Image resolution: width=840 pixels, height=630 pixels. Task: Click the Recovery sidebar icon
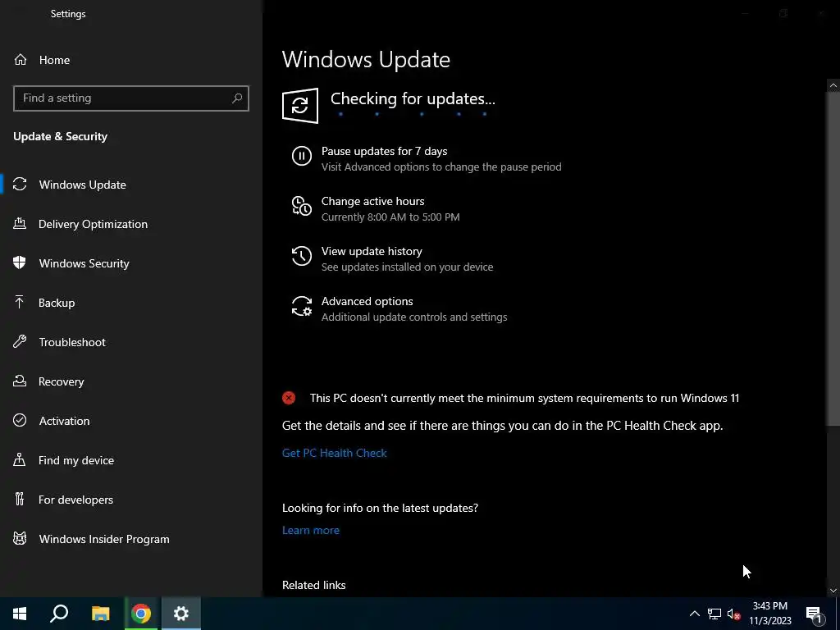pos(20,381)
